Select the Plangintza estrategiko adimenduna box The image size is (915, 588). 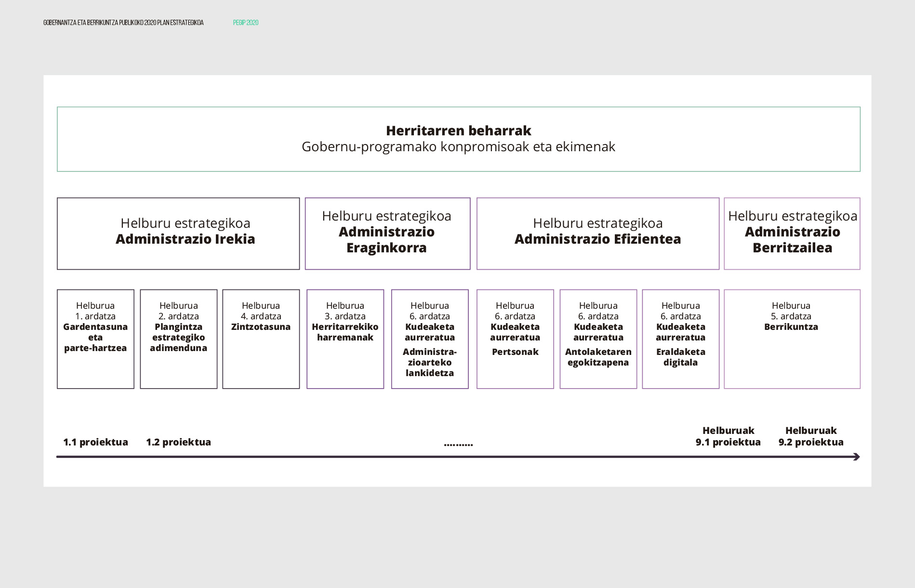[178, 339]
